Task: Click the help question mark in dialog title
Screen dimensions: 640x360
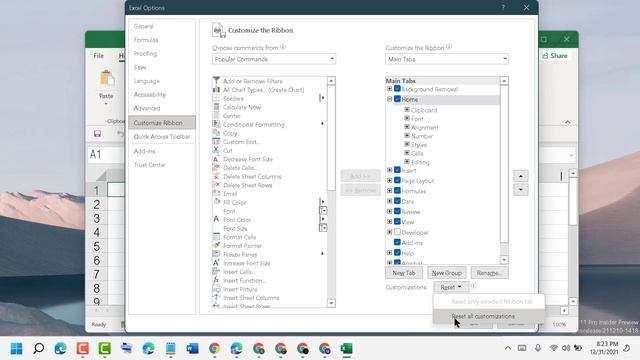Action: [x=503, y=7]
